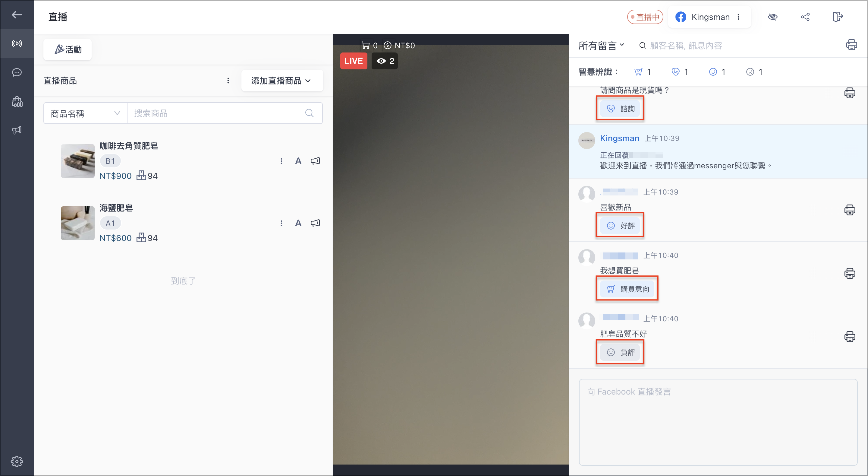Toggle the hide-preview eye icon
The width and height of the screenshot is (868, 476).
[x=772, y=17]
